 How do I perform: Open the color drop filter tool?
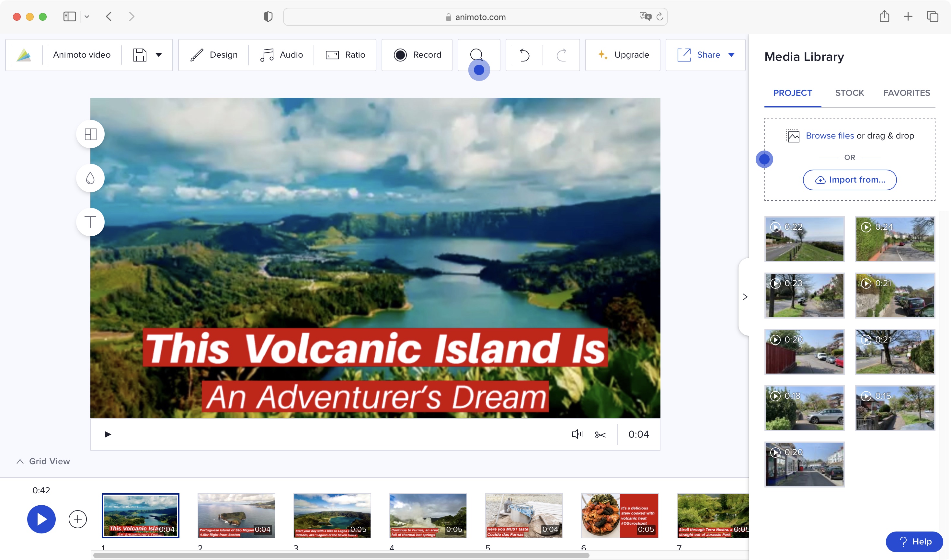pyautogui.click(x=90, y=178)
